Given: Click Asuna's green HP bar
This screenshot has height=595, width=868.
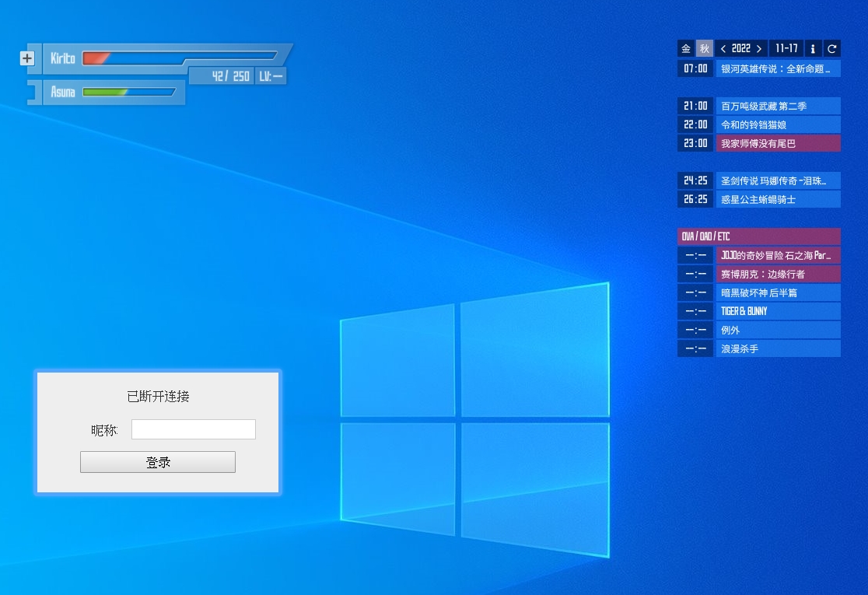Looking at the screenshot, I should 129,92.
